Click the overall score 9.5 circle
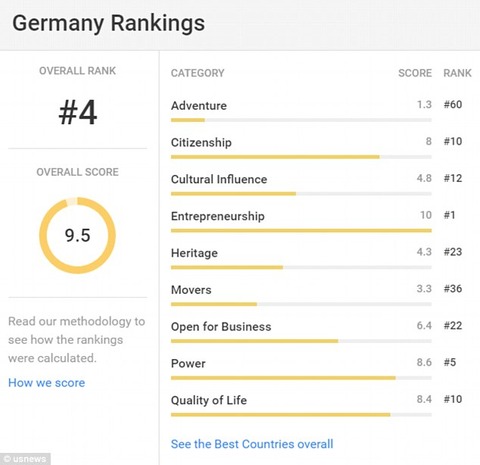Viewport: 480px width, 465px height. point(77,235)
